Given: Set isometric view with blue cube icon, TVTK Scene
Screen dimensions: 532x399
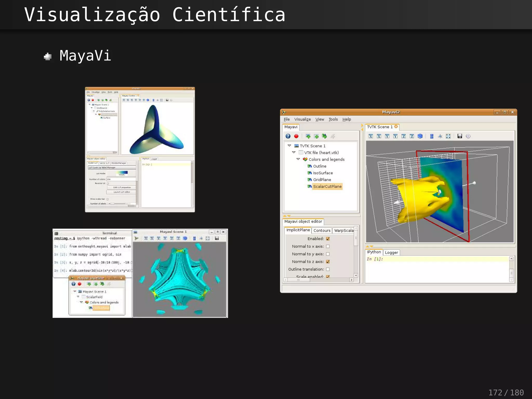Looking at the screenshot, I should pyautogui.click(x=420, y=136).
